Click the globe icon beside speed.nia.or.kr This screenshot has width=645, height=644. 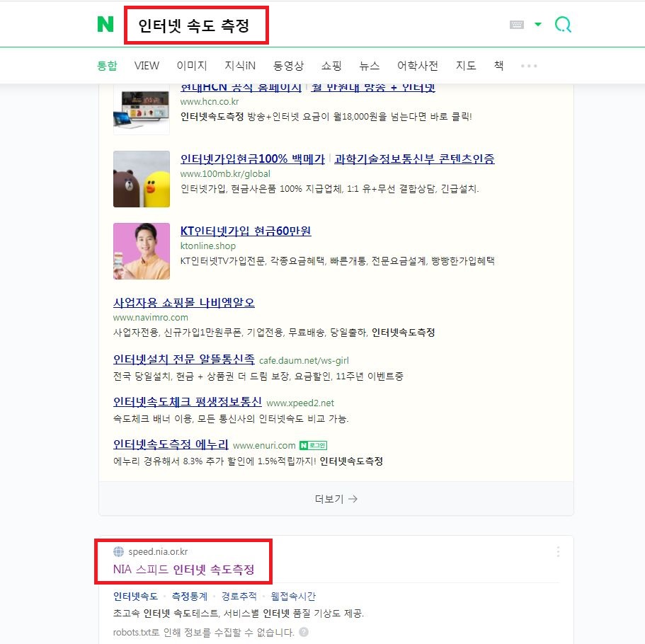click(x=118, y=551)
